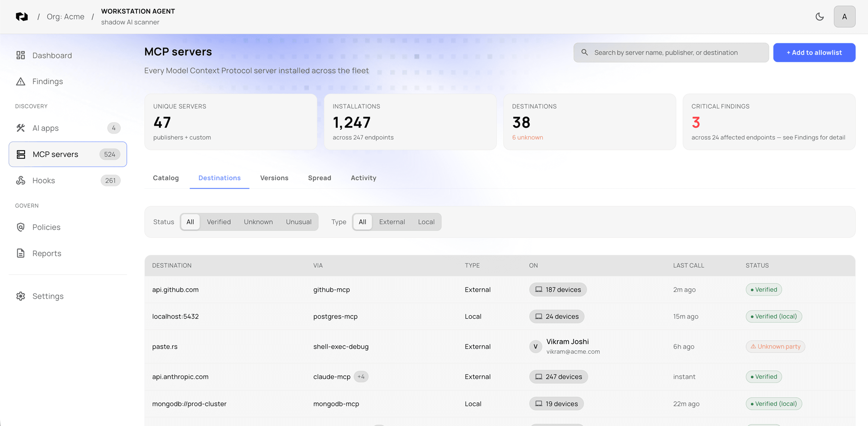Sort by the Last Call column header
This screenshot has height=426, width=868.
point(689,265)
